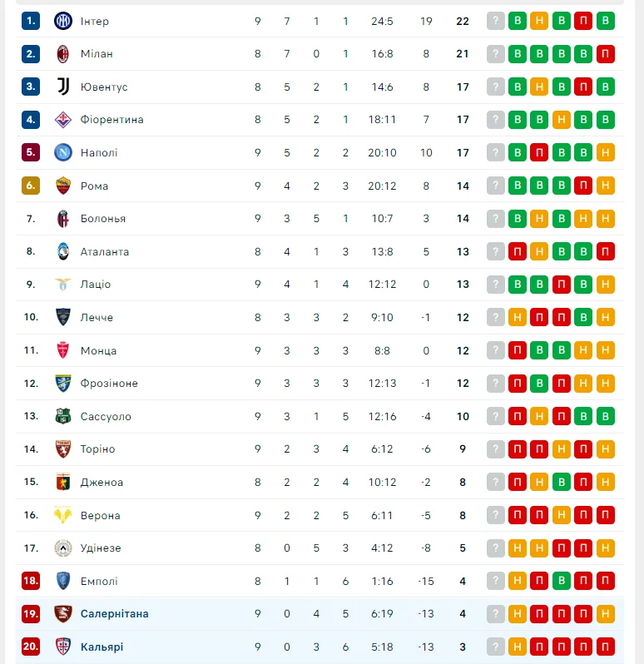The width and height of the screenshot is (644, 664).
Task: Open the Болонья team name
Action: pyautogui.click(x=103, y=219)
